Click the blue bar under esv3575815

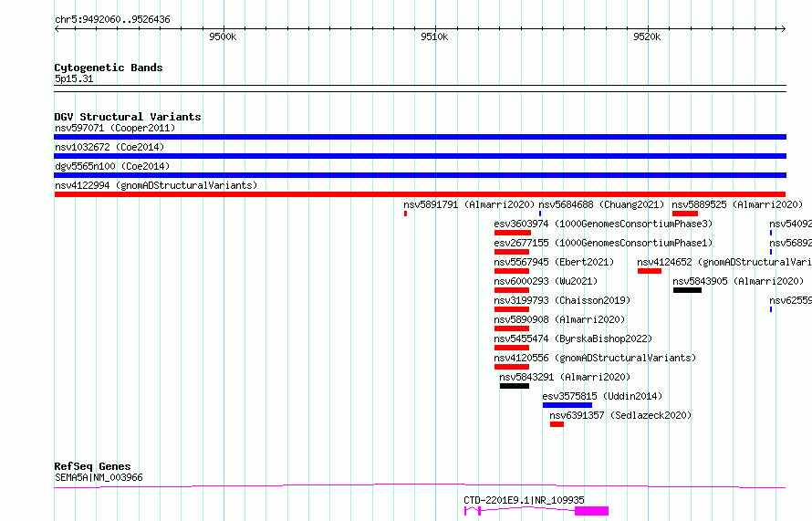click(567, 405)
